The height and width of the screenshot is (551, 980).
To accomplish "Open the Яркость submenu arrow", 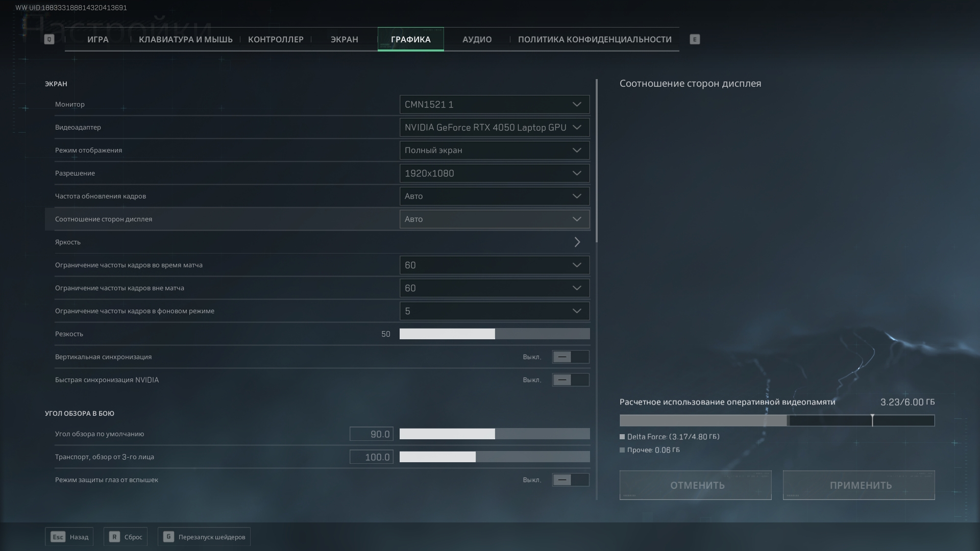I will (577, 242).
